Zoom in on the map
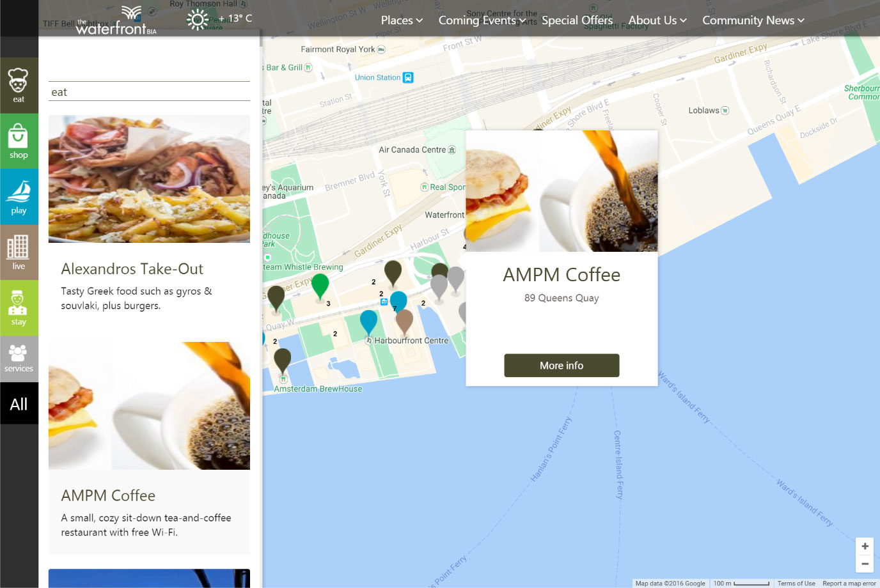Viewport: 880px width, 588px height. pyautogui.click(x=865, y=546)
